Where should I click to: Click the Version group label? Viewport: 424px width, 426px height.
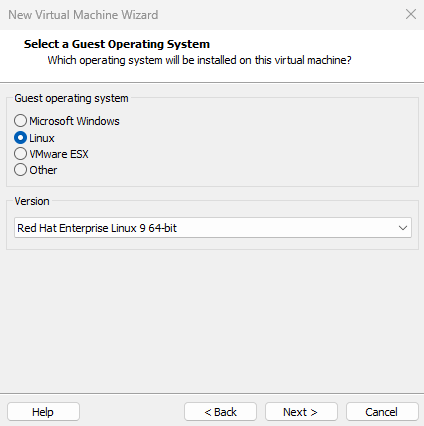[x=32, y=201]
